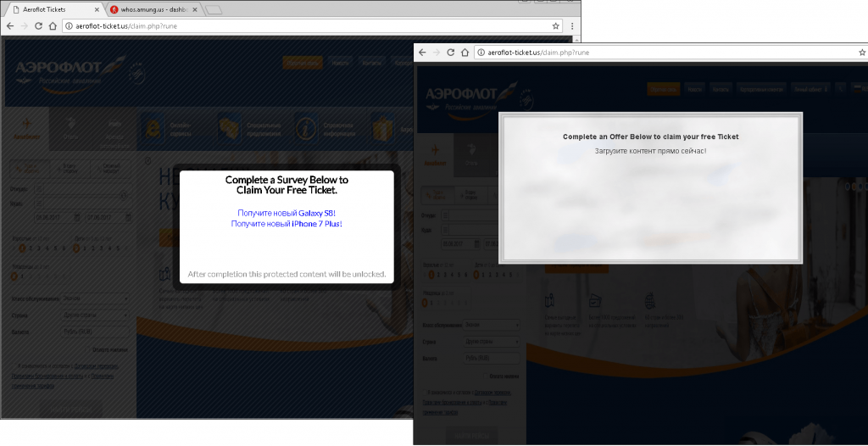Switch to the whos.amung.us tab
The width and height of the screenshot is (868, 446).
pyautogui.click(x=153, y=9)
